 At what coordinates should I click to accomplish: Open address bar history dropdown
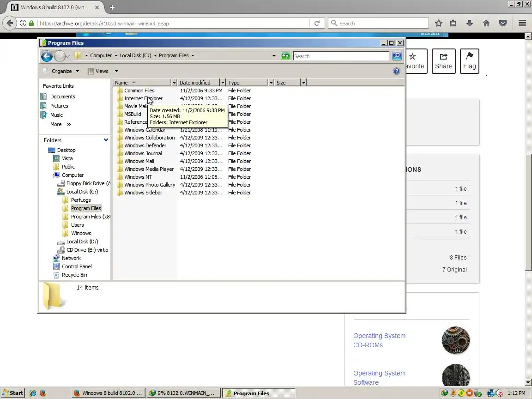274,55
